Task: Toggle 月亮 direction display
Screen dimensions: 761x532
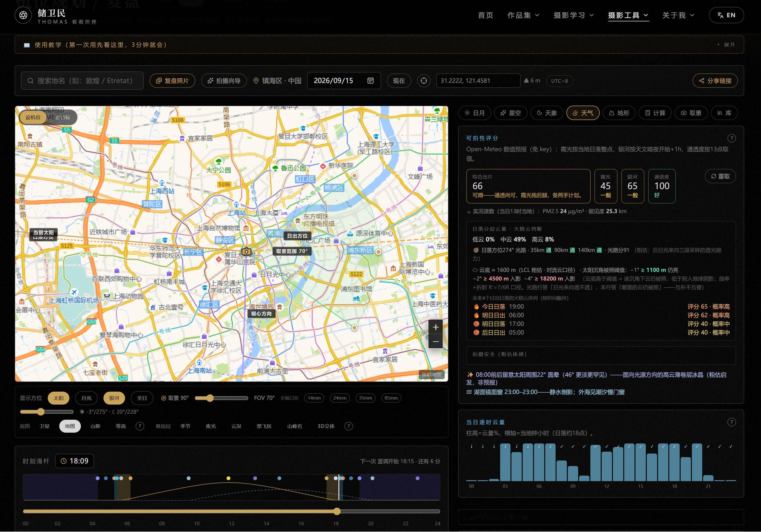Action: point(86,398)
